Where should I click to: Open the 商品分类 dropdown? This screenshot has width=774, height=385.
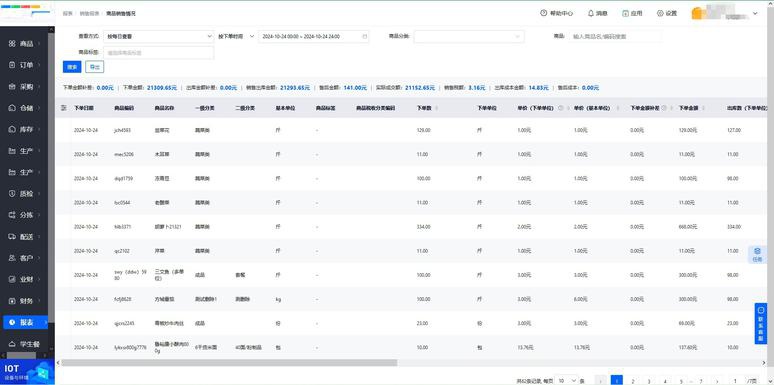tap(469, 37)
